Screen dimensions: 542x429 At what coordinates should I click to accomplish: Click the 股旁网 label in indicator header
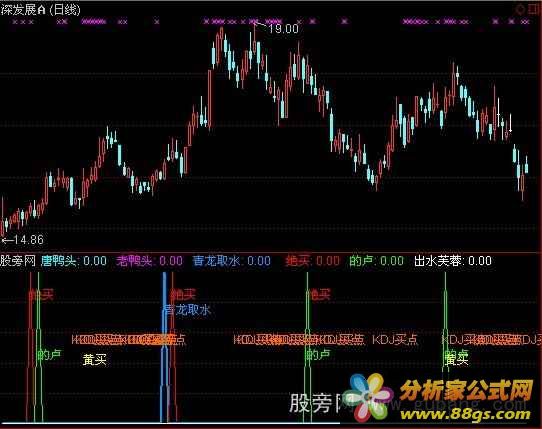click(18, 261)
